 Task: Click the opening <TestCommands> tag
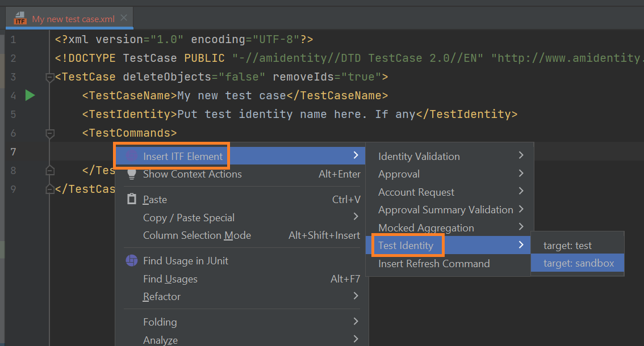pyautogui.click(x=129, y=133)
